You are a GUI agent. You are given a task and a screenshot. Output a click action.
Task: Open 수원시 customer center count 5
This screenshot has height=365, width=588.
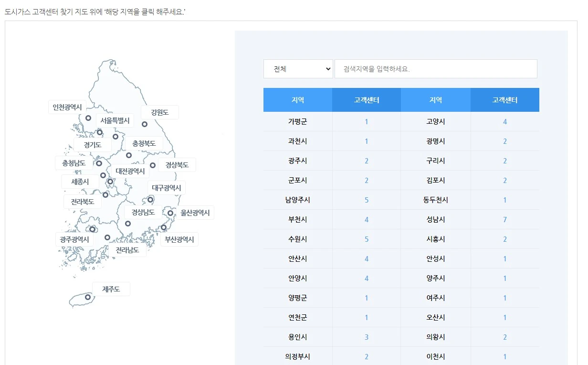[x=367, y=239]
